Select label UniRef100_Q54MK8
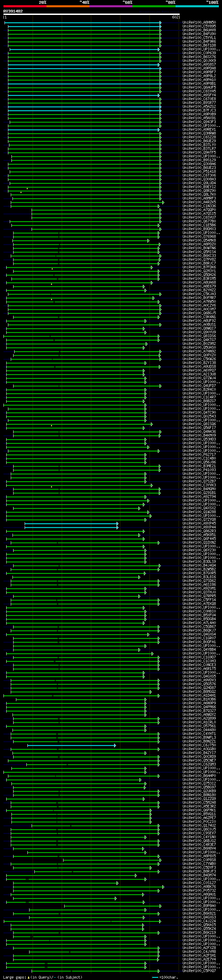Screen dimensions: 222x980 pyautogui.click(x=199, y=241)
